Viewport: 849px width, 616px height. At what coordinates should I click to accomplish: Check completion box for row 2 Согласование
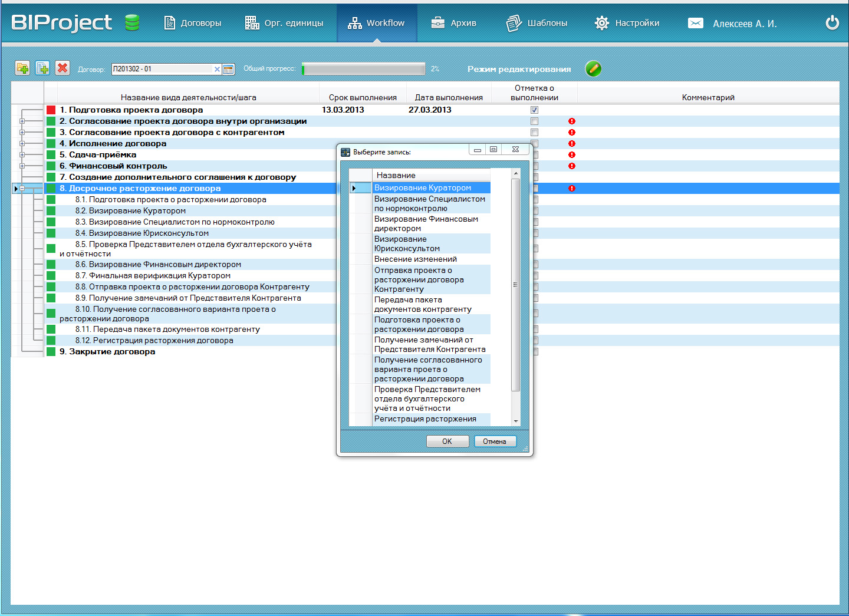click(534, 121)
